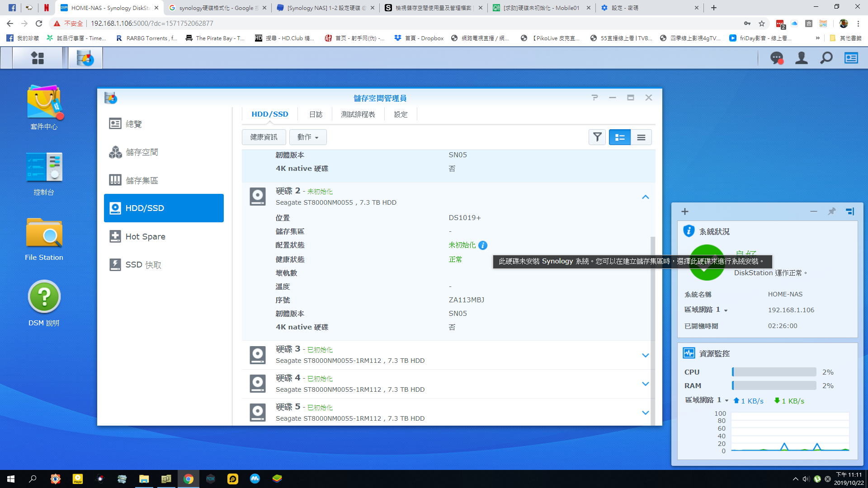Click the Storage Manager taskbar icon in DSM
The image size is (868, 488).
(85, 58)
